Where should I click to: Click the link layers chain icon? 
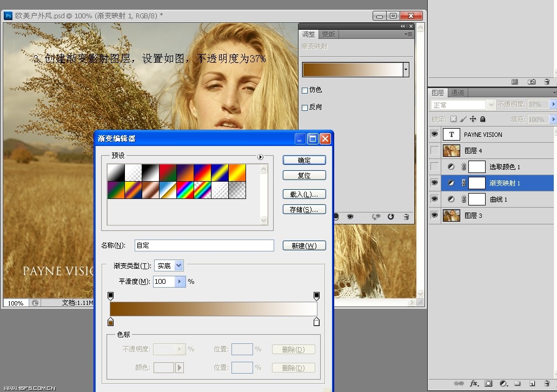pos(459,383)
